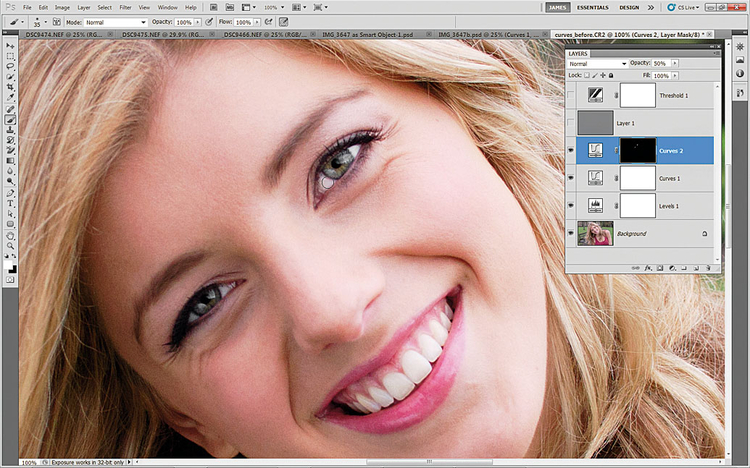
Task: Open layer Fill slider arrow
Action: click(x=674, y=76)
